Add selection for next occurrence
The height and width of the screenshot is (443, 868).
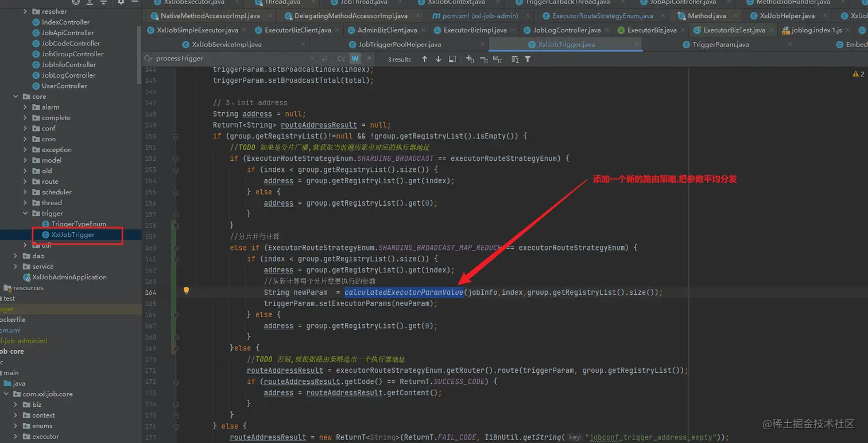tap(470, 59)
